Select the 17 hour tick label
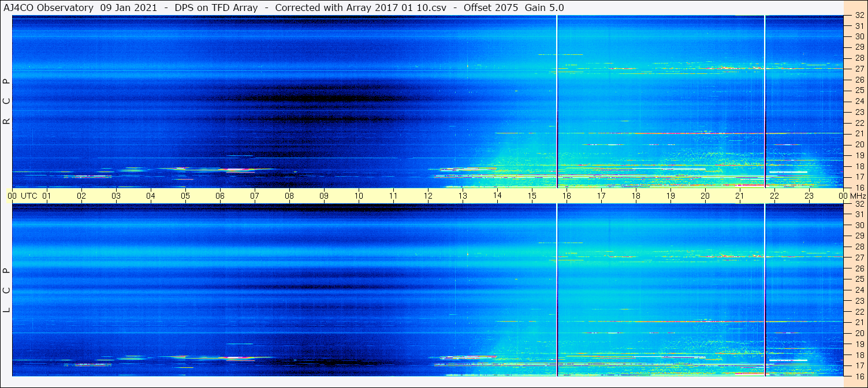 (x=601, y=196)
